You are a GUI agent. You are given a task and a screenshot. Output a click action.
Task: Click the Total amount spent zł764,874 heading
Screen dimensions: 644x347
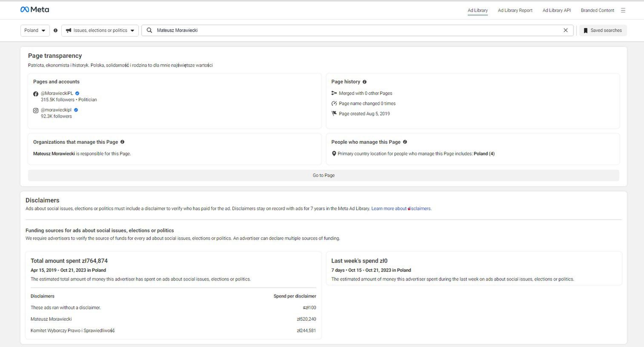click(69, 261)
